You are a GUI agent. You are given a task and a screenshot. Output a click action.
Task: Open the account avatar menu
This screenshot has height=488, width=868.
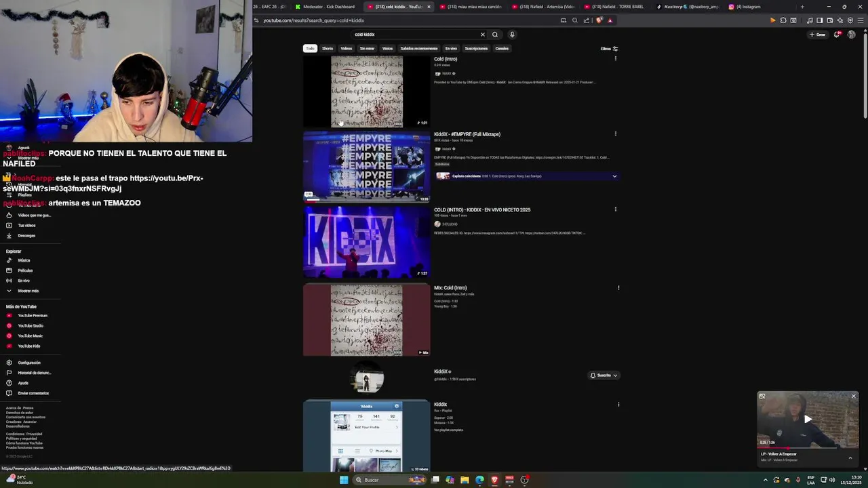click(851, 35)
